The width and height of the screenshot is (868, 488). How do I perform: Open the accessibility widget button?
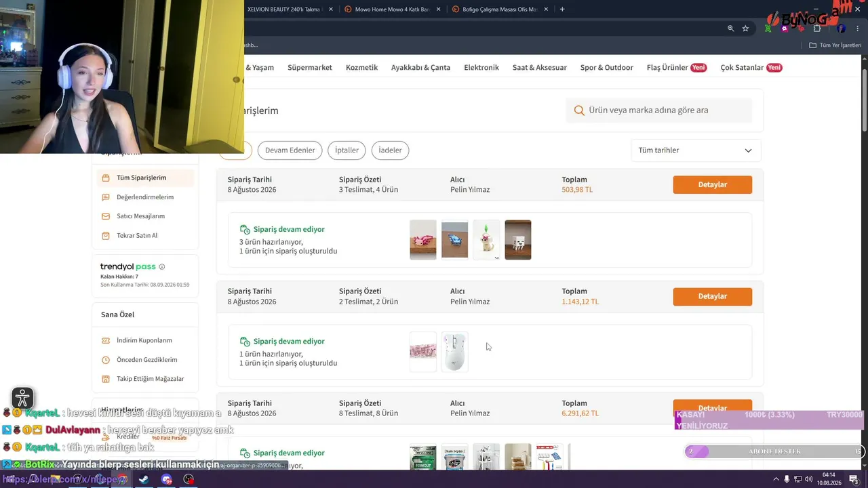22,398
